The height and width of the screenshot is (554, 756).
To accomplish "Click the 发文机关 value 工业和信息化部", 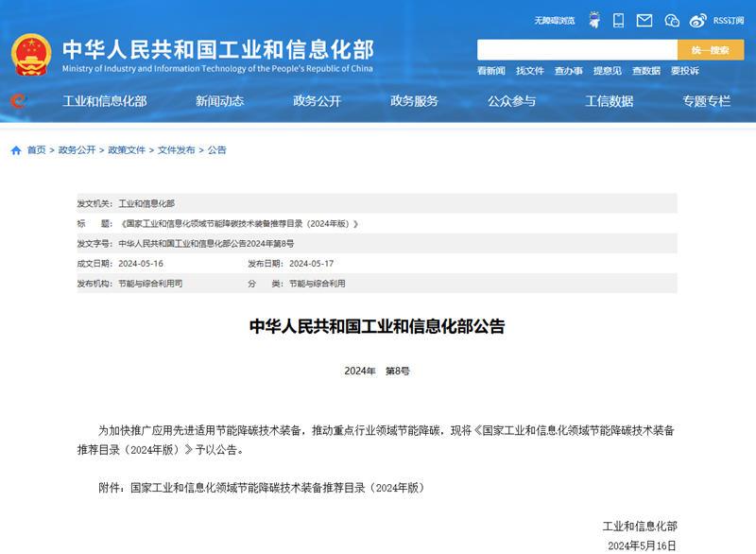I will pos(146,203).
